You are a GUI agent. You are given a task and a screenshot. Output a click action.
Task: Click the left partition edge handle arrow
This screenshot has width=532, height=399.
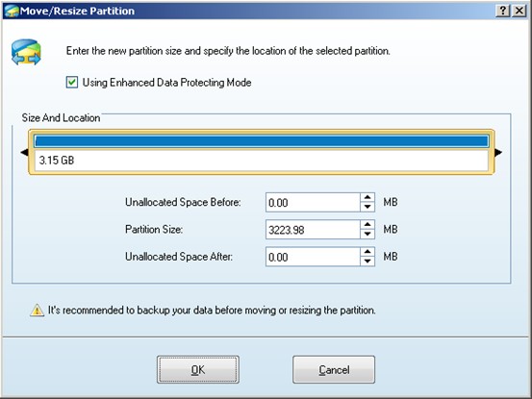[x=25, y=153]
